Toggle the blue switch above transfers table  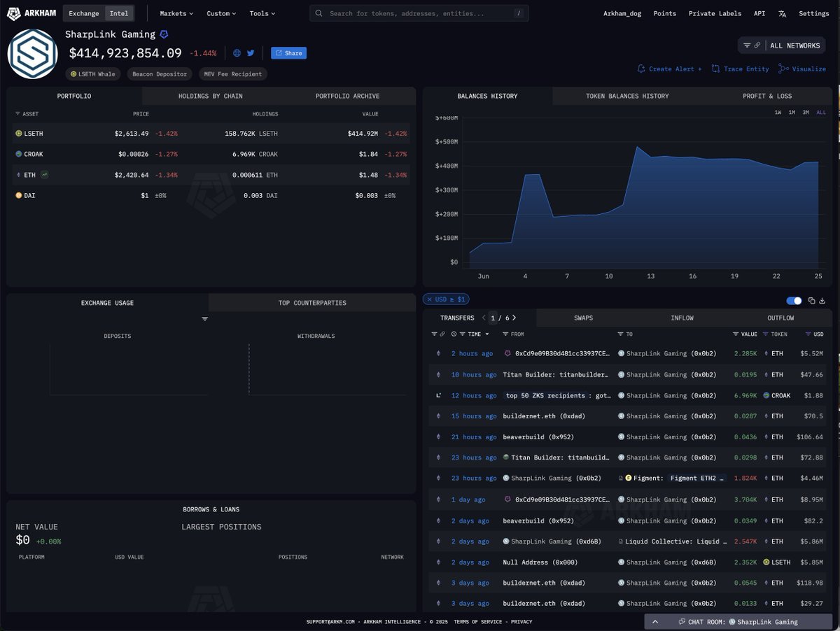coord(794,301)
